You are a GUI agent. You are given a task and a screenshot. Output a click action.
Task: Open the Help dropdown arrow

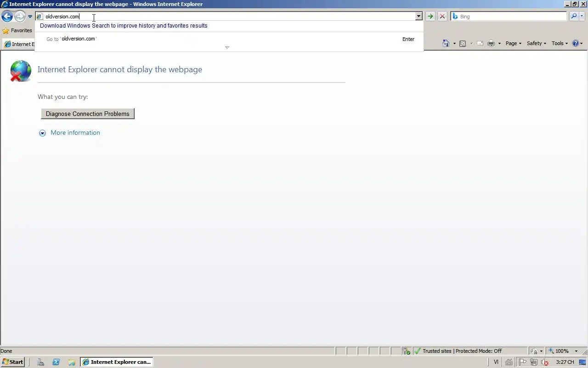tap(582, 44)
